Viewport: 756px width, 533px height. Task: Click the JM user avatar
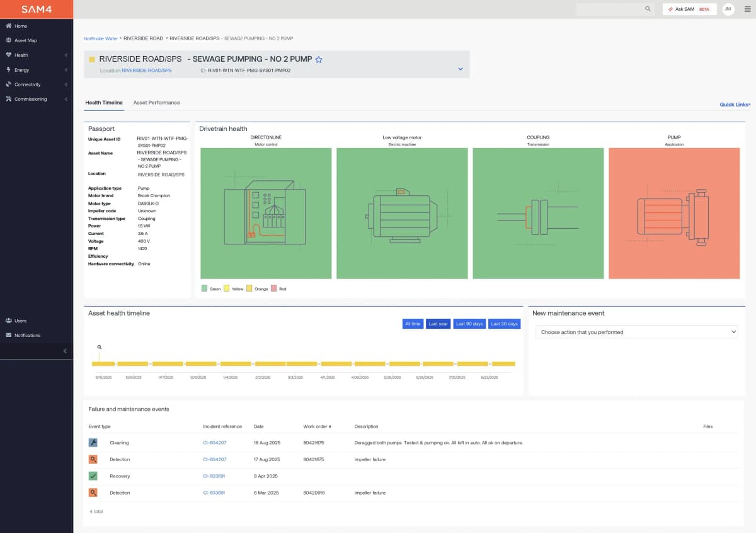tap(728, 9)
